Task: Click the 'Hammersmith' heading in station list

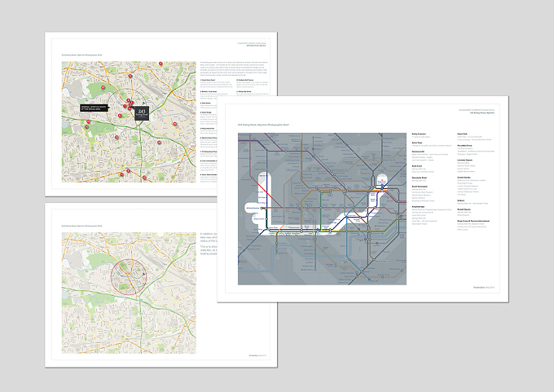Action: pos(418,152)
